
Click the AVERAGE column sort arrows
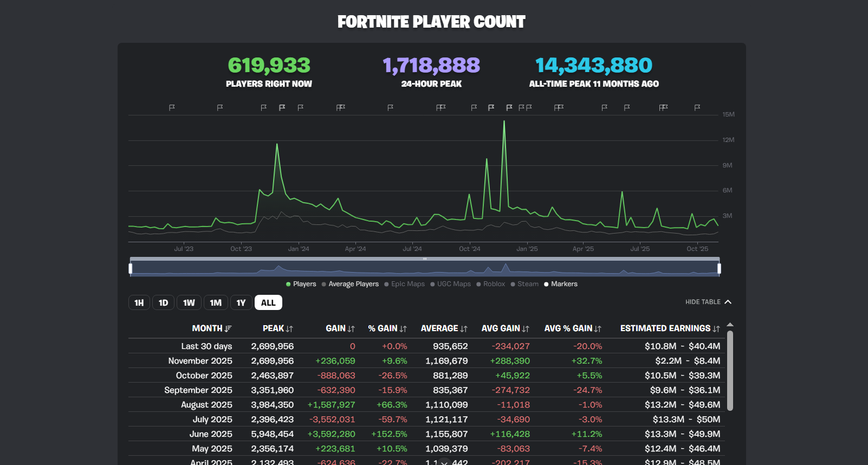click(x=464, y=329)
